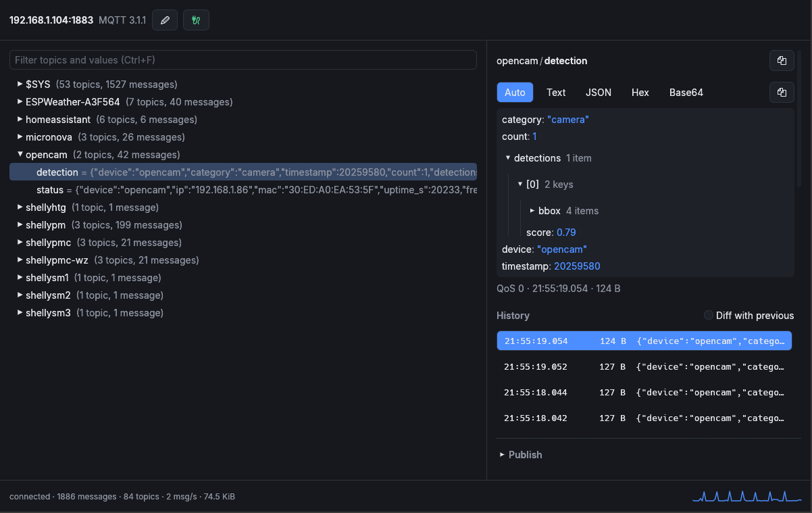The height and width of the screenshot is (513, 812).
Task: Select history entry at 21:55:18.044
Action: (x=644, y=393)
